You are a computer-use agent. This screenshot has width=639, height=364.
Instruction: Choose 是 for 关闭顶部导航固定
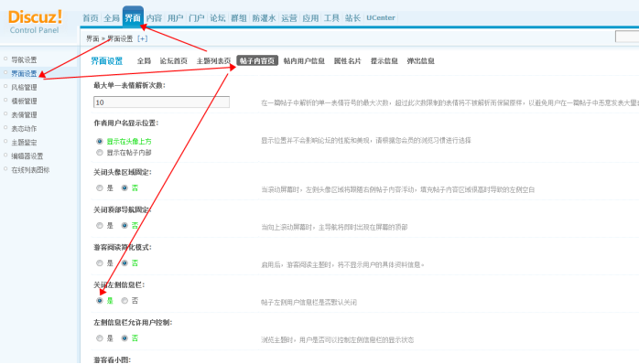pyautogui.click(x=100, y=226)
